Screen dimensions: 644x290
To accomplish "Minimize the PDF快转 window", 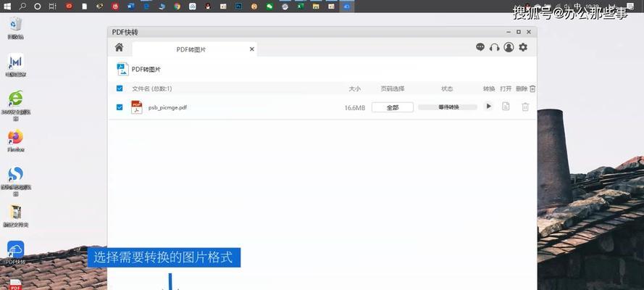I will pyautogui.click(x=509, y=32).
